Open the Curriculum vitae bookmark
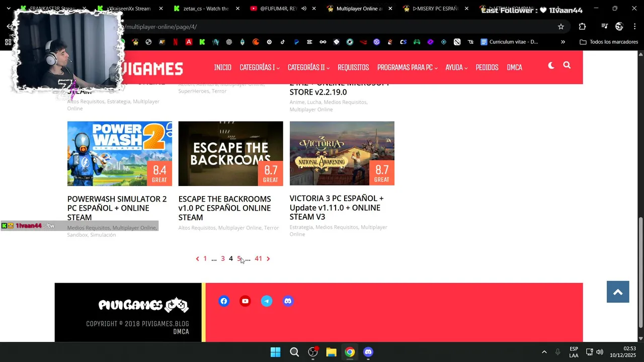Viewport: 644px width, 362px height. (509, 42)
